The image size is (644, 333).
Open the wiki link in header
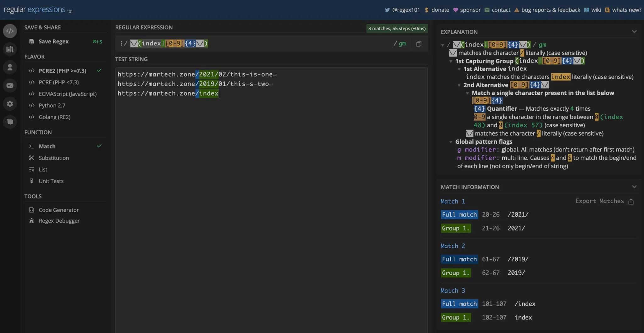(596, 10)
